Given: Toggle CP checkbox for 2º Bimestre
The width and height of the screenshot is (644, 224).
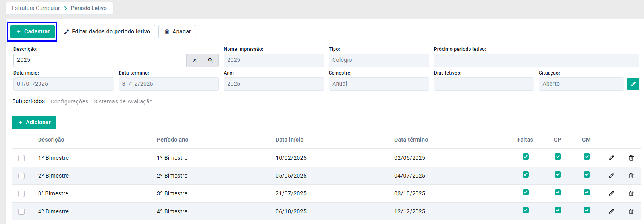Looking at the screenshot, I should pos(558,174).
